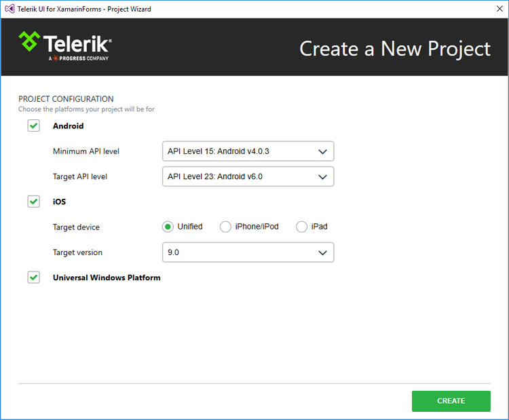This screenshot has height=420, width=509.
Task: Open the iOS Target version dropdown
Action: (x=248, y=252)
